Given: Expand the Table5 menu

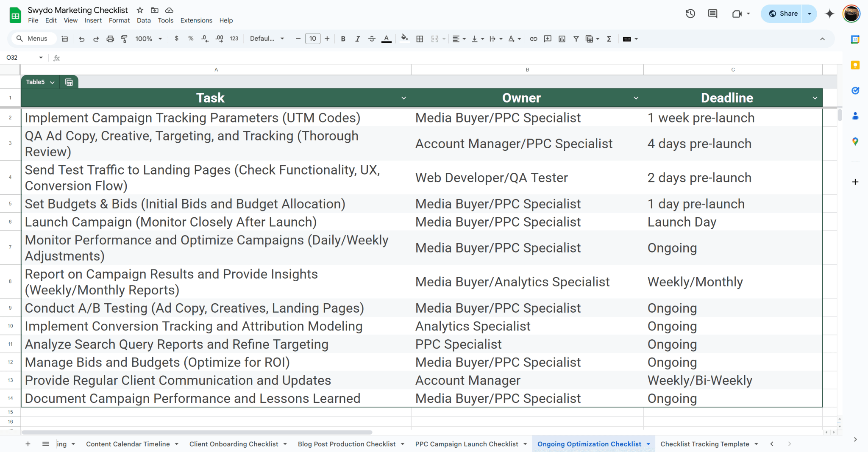Looking at the screenshot, I should click(52, 82).
